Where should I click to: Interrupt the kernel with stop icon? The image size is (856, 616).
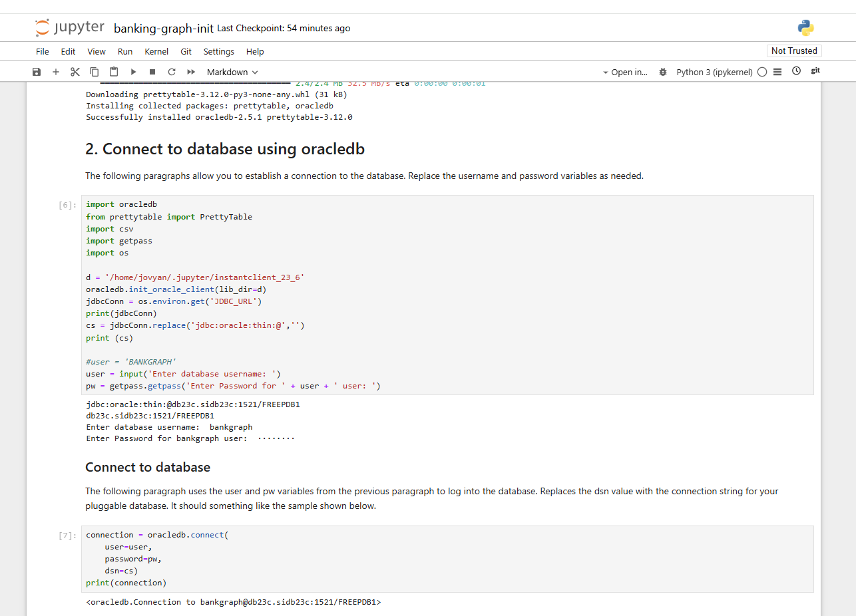(152, 72)
